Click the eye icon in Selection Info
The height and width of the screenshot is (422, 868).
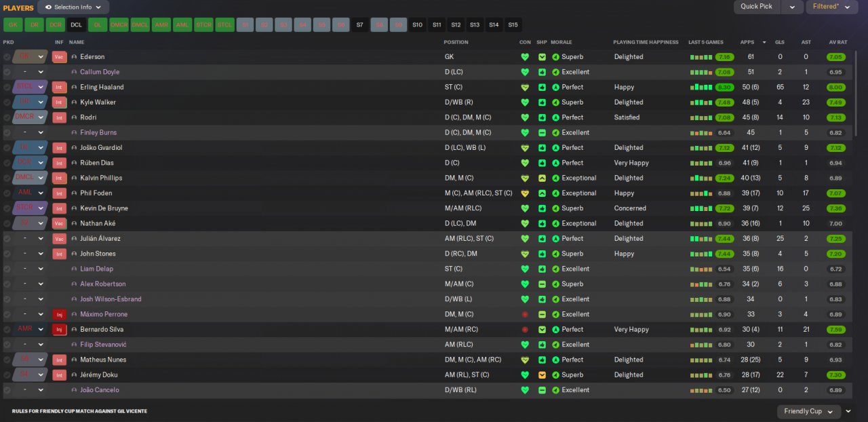click(48, 7)
